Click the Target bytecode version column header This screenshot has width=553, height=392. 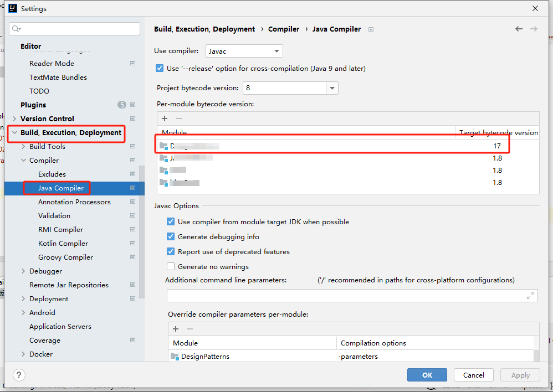[x=498, y=132]
